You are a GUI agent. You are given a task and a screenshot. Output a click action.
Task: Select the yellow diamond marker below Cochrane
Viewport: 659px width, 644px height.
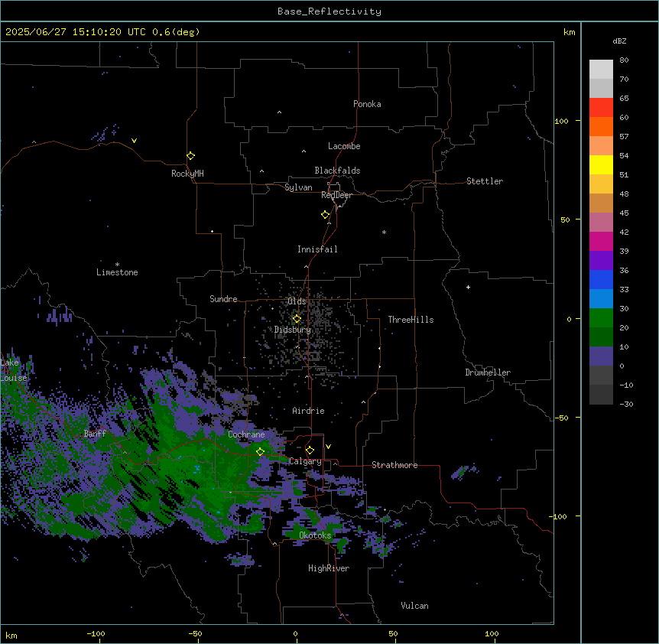[x=260, y=451]
